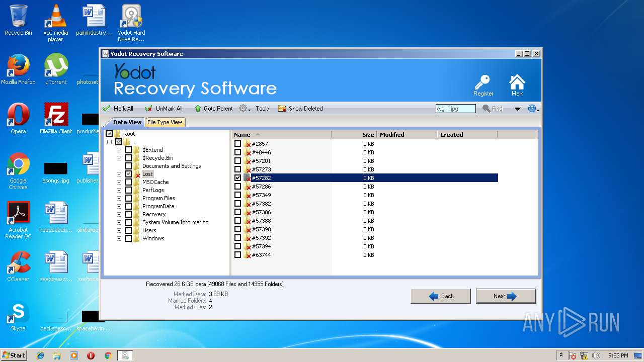Sort by Modified column header
Screen dimensions: 644x362
tap(407, 134)
